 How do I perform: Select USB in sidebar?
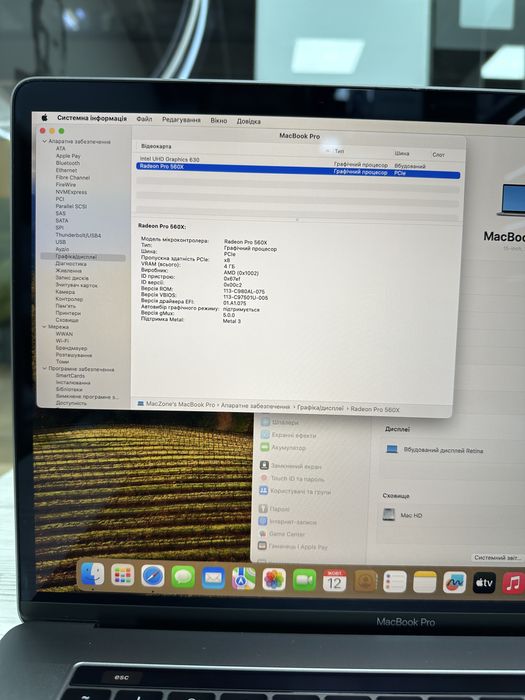(x=61, y=242)
